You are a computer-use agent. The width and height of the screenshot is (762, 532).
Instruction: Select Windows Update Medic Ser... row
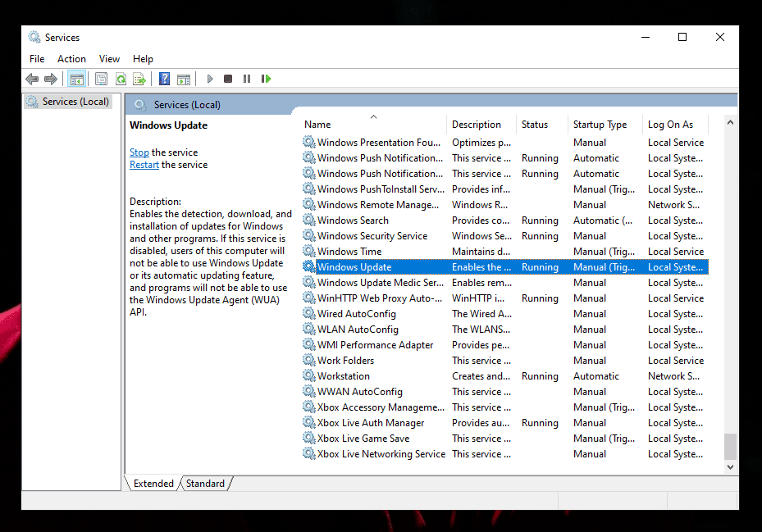[504, 282]
